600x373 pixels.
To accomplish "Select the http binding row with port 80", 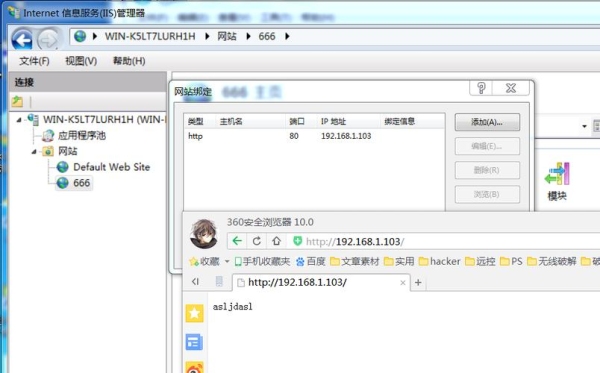I will (x=314, y=136).
